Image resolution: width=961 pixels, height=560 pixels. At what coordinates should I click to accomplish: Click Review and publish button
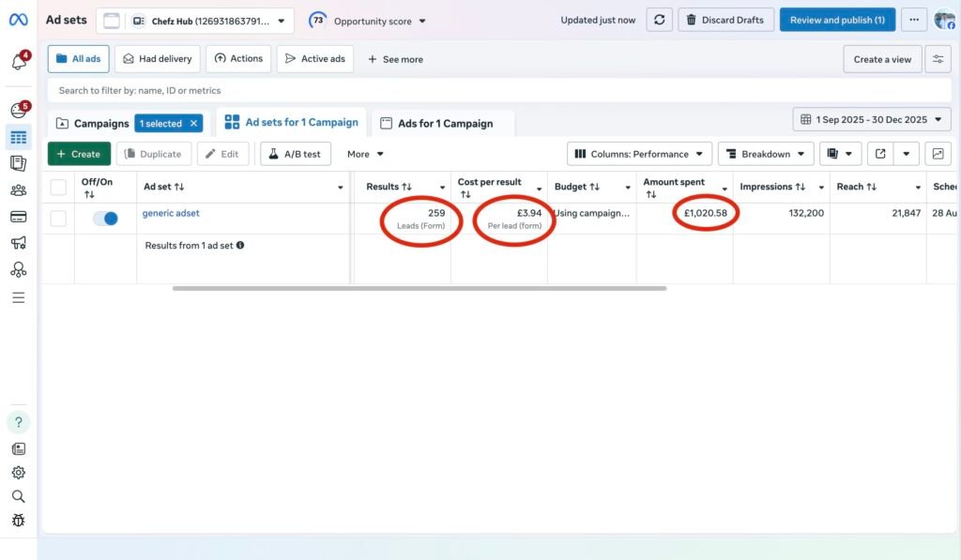point(837,20)
